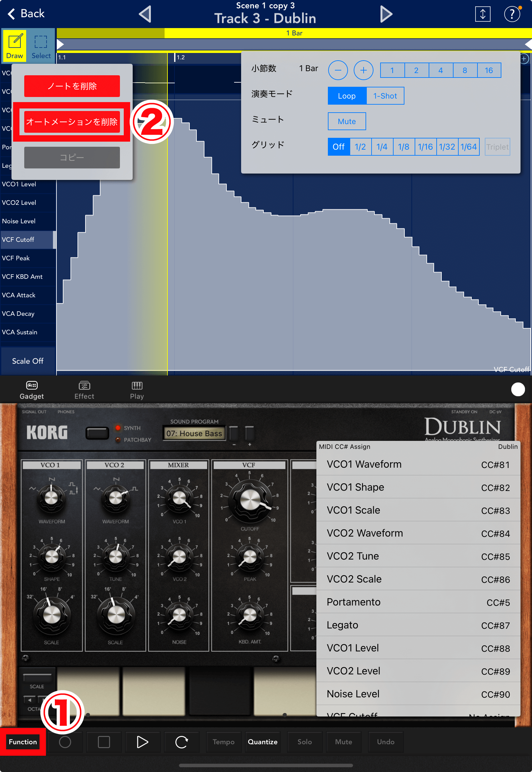Tap program plus switch beside Sound Program
Viewport: 532px width, 772px height.
pyautogui.click(x=250, y=433)
